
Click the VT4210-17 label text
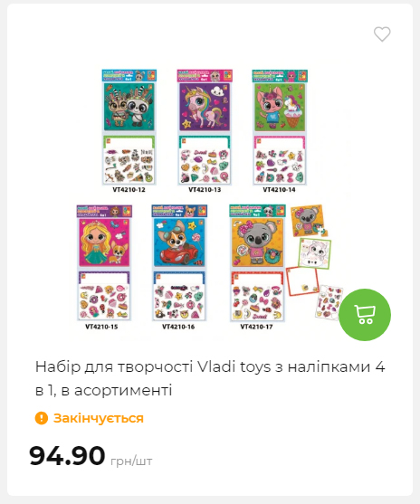[256, 327]
